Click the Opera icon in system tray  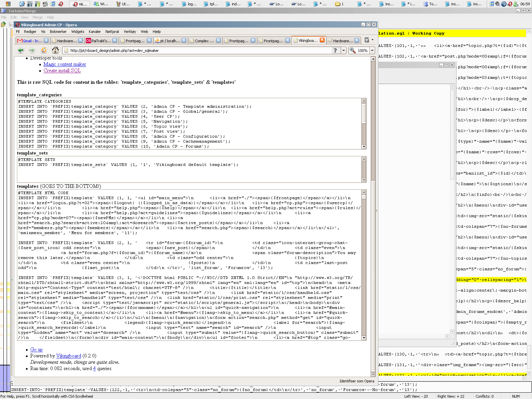tap(510, 4)
